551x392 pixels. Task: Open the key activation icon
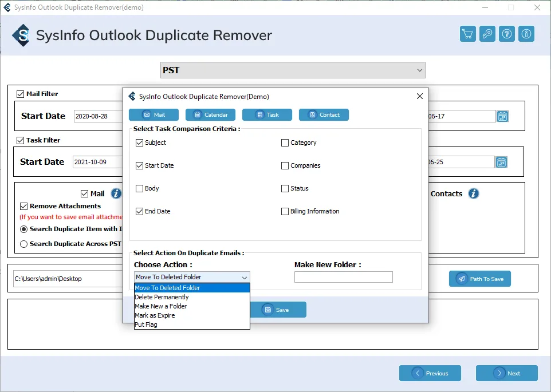pos(487,34)
